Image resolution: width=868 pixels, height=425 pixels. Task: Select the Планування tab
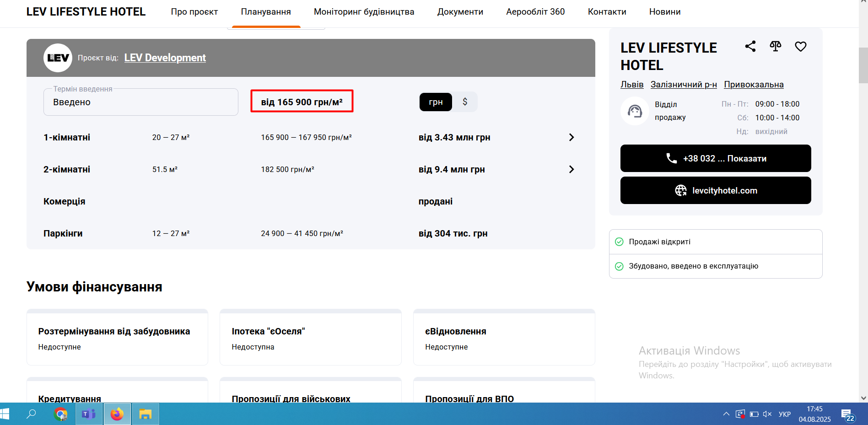(x=266, y=12)
